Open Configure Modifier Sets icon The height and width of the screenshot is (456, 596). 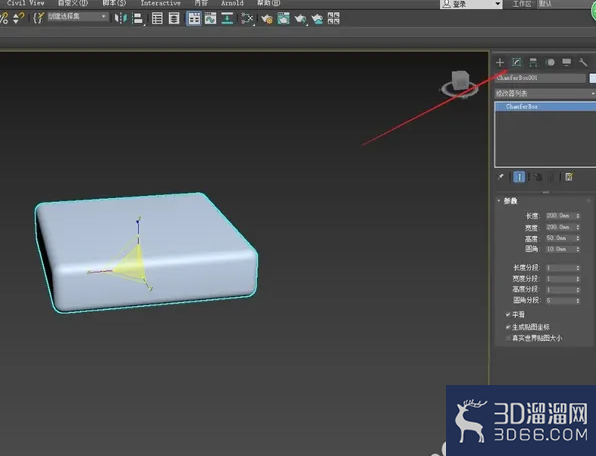[569, 177]
